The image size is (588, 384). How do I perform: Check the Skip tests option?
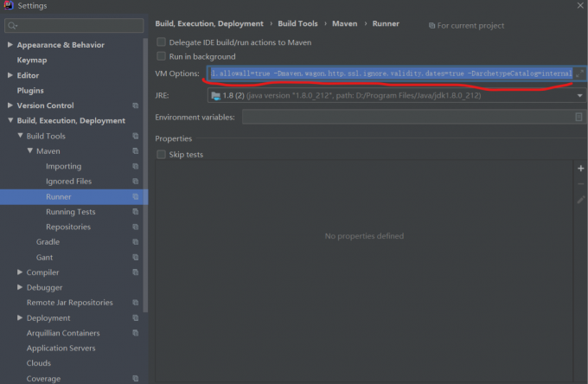[x=161, y=154]
